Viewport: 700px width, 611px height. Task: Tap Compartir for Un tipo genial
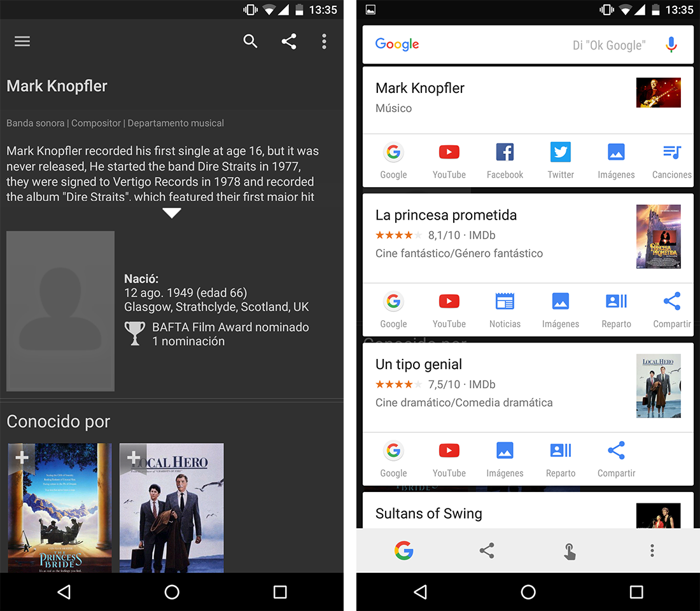(616, 459)
